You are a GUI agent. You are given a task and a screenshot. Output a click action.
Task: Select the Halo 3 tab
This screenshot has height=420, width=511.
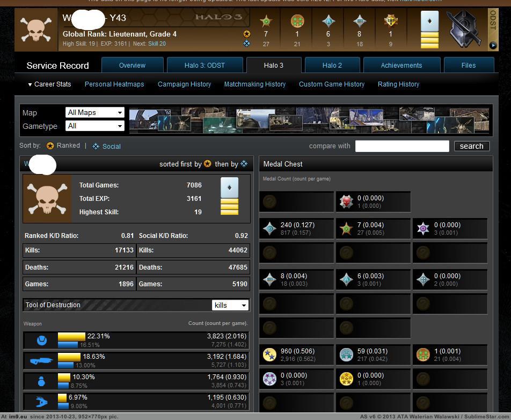pyautogui.click(x=274, y=65)
